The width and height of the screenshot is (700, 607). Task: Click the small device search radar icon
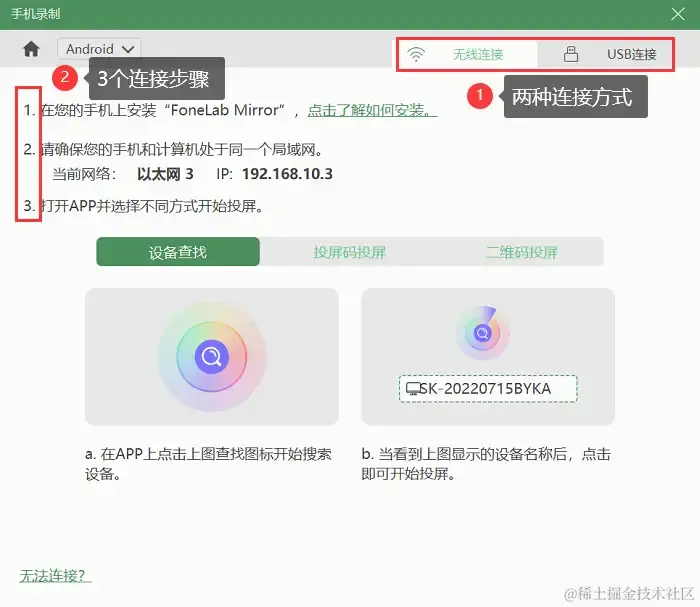[x=483, y=333]
